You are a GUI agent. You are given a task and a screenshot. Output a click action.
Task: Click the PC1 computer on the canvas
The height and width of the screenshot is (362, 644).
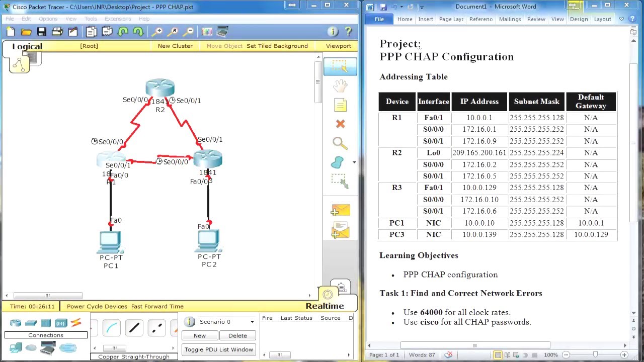(x=111, y=243)
